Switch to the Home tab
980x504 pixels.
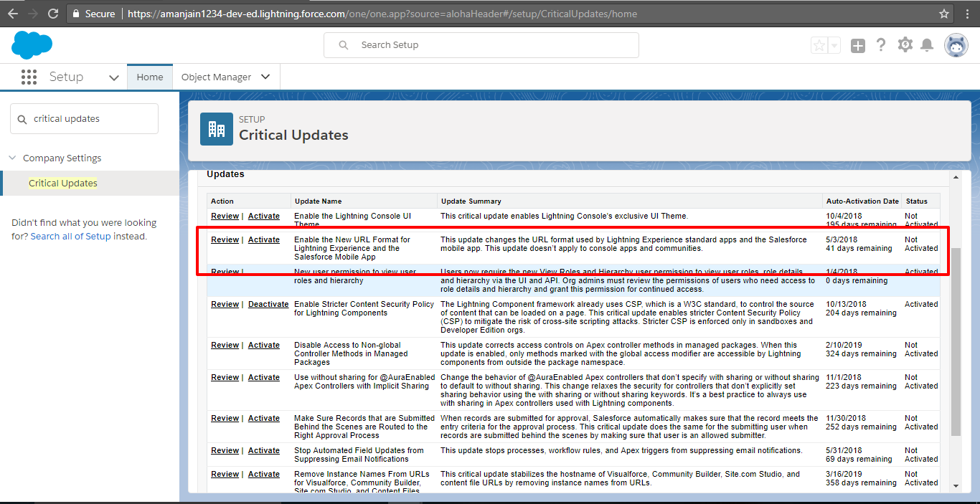coord(150,77)
